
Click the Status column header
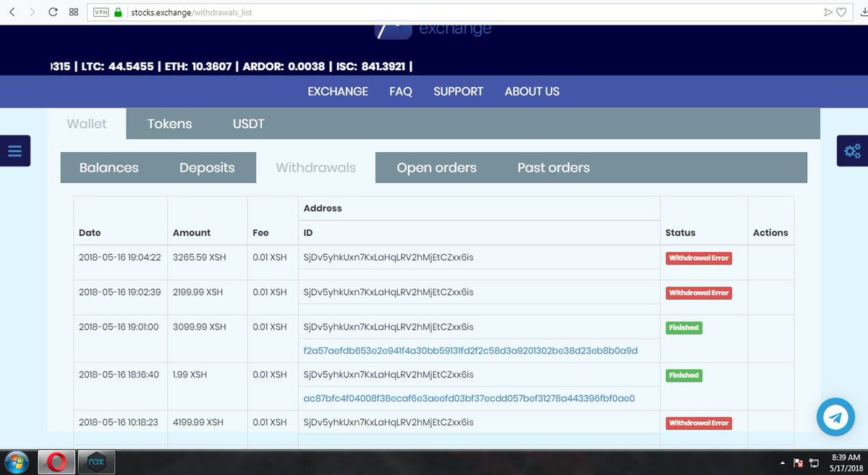(681, 232)
